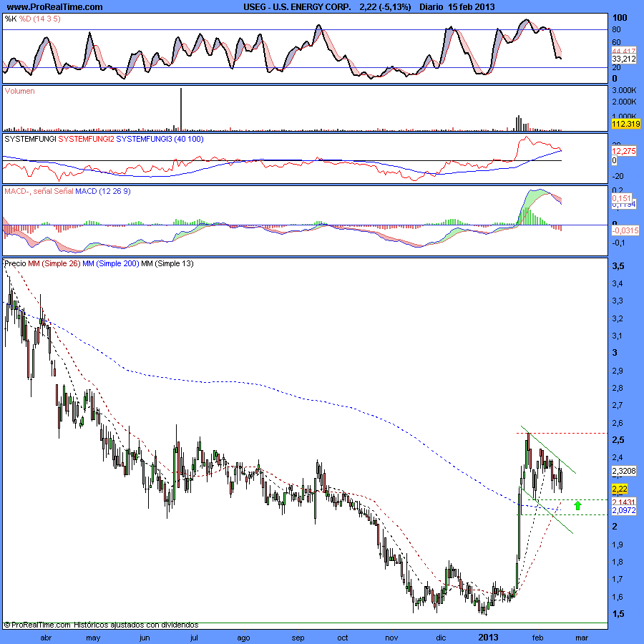Click the 0,151 MACD value tag
The width and height of the screenshot is (644, 644).
coord(621,198)
